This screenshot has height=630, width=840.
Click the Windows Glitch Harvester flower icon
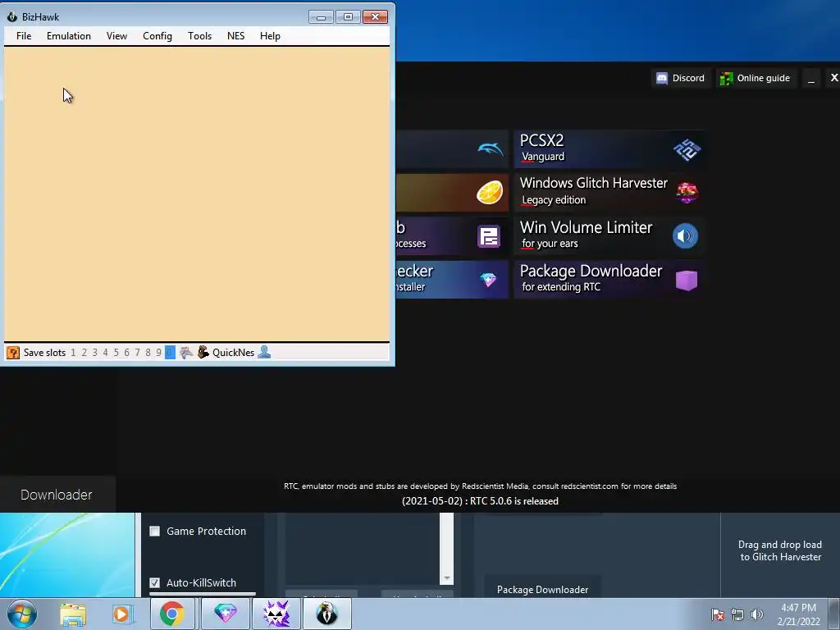coord(687,192)
